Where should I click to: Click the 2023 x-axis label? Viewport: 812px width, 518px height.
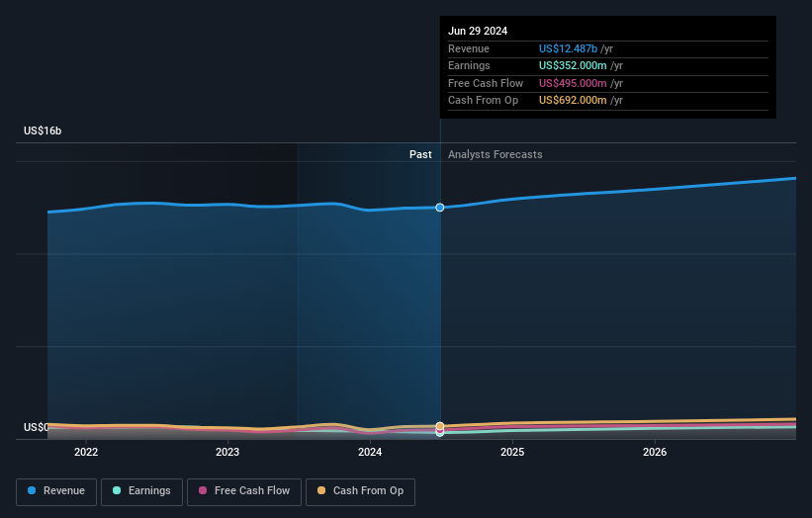227,453
